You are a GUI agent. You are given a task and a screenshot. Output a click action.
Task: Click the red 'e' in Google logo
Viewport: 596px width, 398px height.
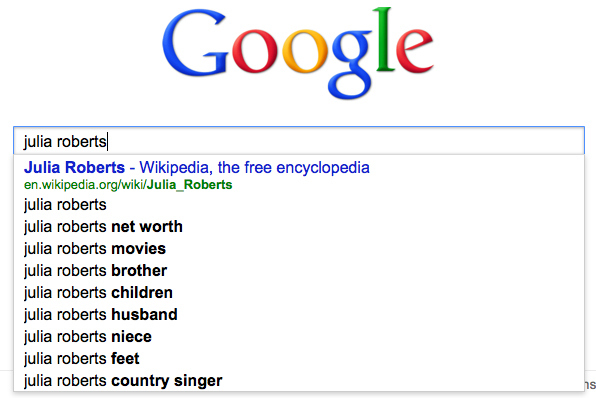tap(414, 51)
